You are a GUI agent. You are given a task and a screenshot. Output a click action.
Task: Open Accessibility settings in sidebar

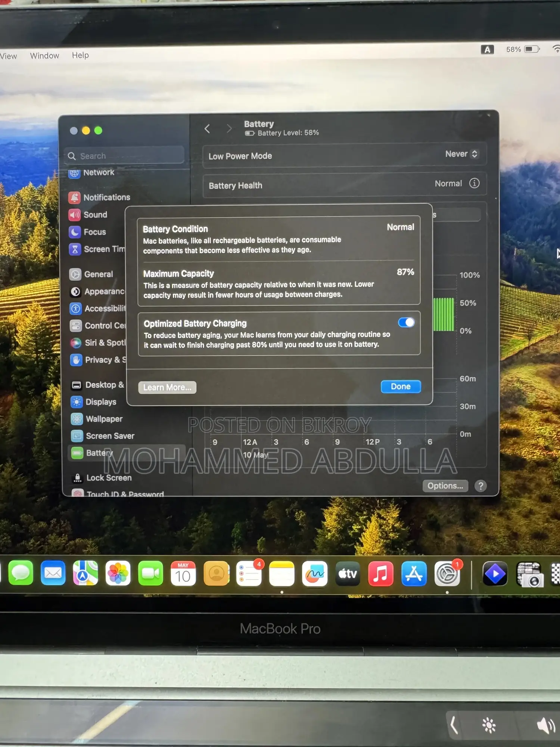pyautogui.click(x=98, y=309)
